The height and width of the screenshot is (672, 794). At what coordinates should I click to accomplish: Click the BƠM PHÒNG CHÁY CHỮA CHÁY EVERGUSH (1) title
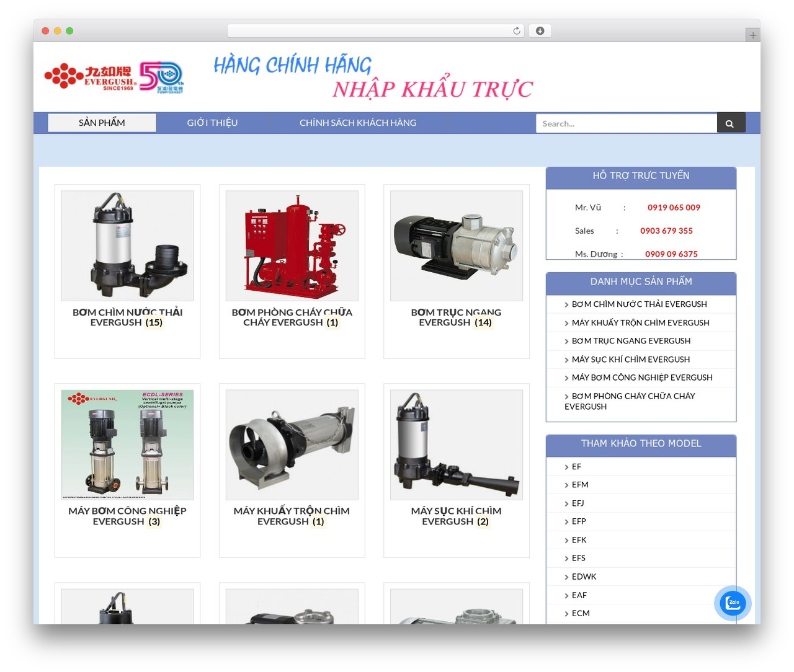[x=292, y=317]
